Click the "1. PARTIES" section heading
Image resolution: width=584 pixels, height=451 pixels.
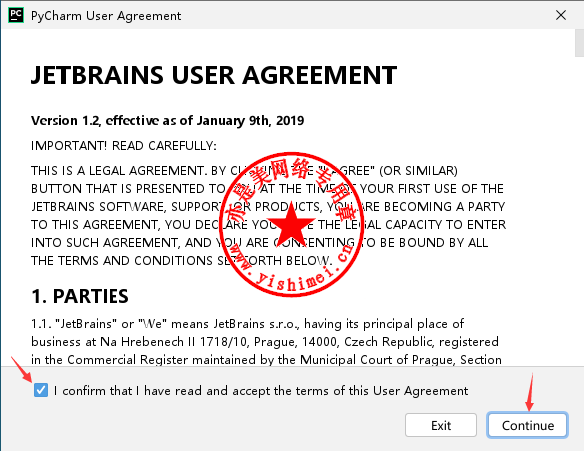pyautogui.click(x=80, y=296)
